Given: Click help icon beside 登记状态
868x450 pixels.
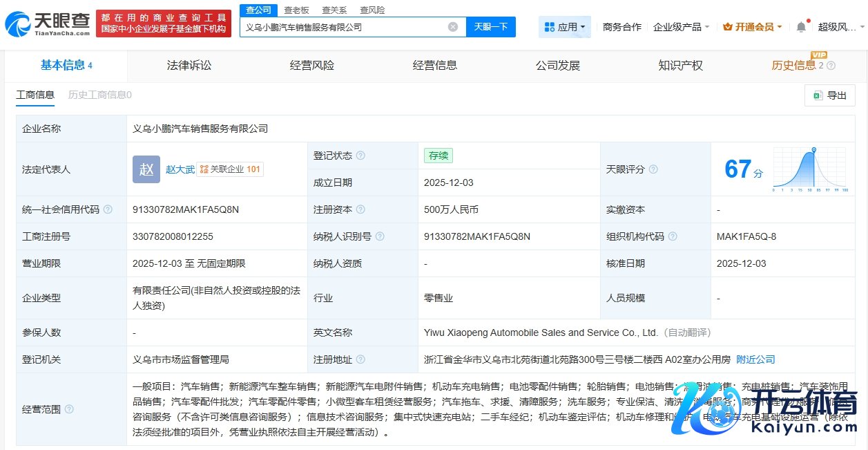Looking at the screenshot, I should coord(360,156).
